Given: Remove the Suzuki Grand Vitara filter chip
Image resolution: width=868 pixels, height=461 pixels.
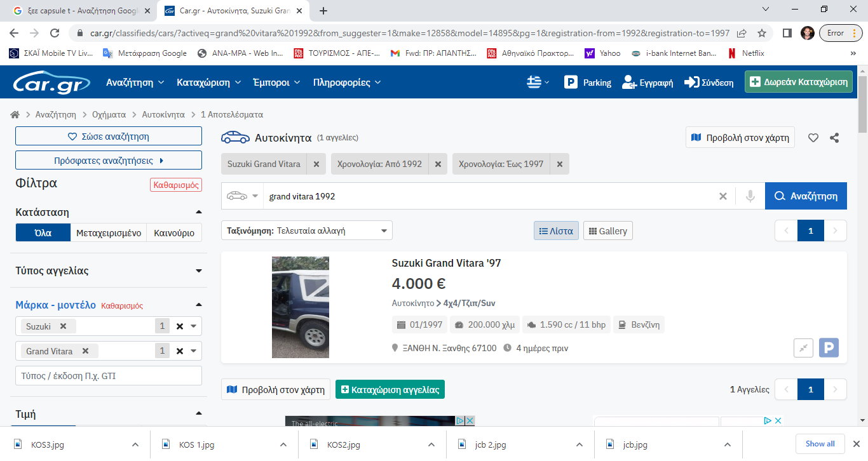Looking at the screenshot, I should coord(316,164).
